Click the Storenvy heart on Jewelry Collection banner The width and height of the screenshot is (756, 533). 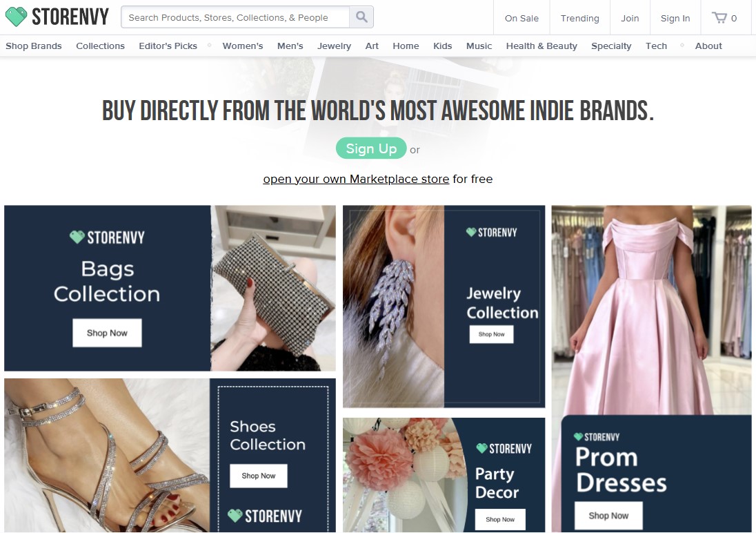click(471, 232)
